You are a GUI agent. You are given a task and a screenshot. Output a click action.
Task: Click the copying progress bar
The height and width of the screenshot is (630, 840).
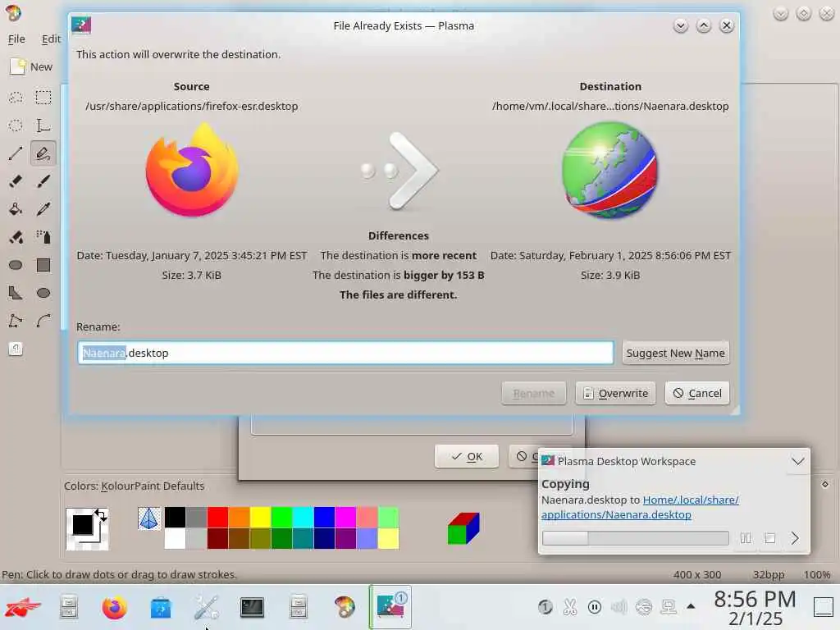tap(636, 538)
